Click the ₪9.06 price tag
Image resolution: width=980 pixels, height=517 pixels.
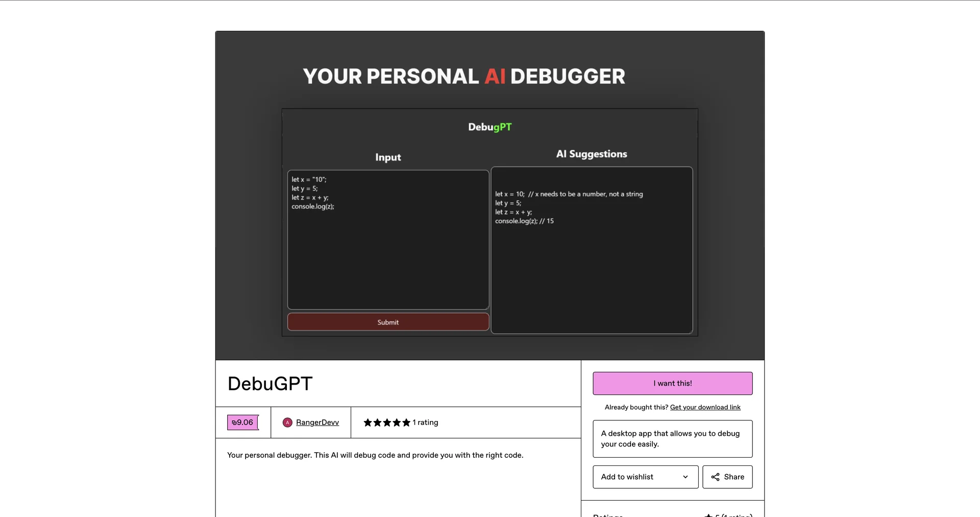pos(243,422)
